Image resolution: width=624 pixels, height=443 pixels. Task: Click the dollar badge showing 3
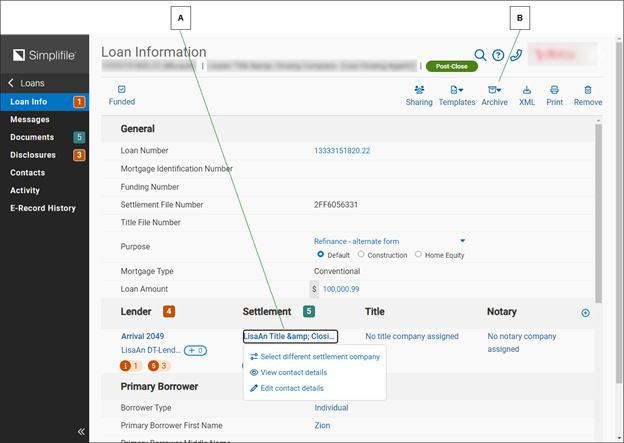pyautogui.click(x=159, y=366)
